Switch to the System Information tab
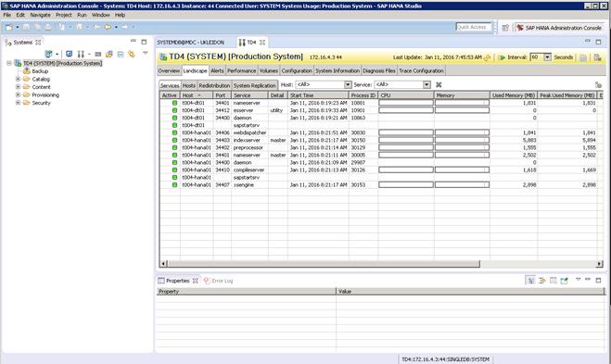The width and height of the screenshot is (611, 364). pyautogui.click(x=337, y=70)
